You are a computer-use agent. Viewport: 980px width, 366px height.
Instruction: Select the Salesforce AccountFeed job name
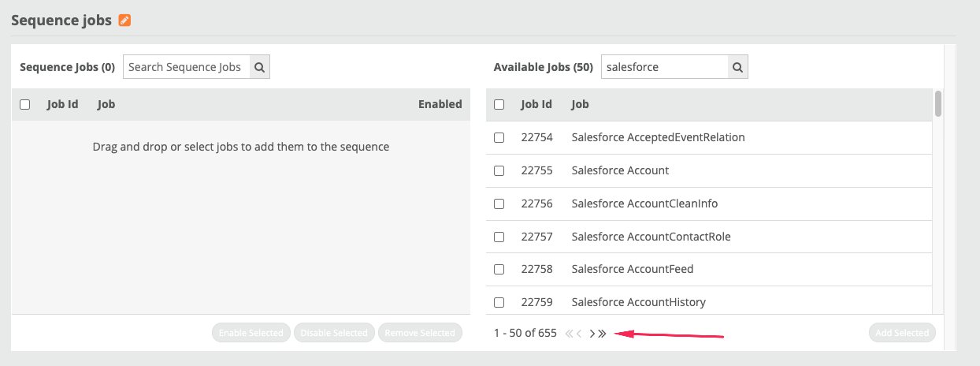[633, 269]
